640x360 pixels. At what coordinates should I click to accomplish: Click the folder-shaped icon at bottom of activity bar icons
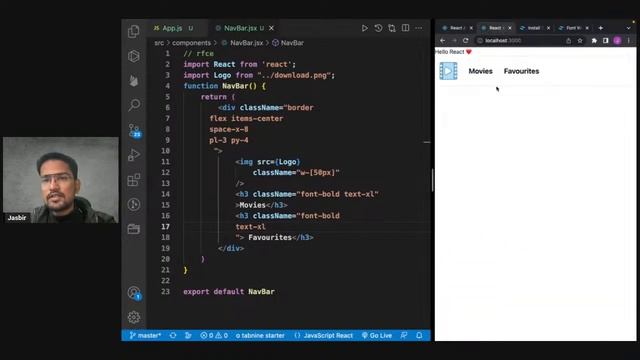pyautogui.click(x=134, y=229)
